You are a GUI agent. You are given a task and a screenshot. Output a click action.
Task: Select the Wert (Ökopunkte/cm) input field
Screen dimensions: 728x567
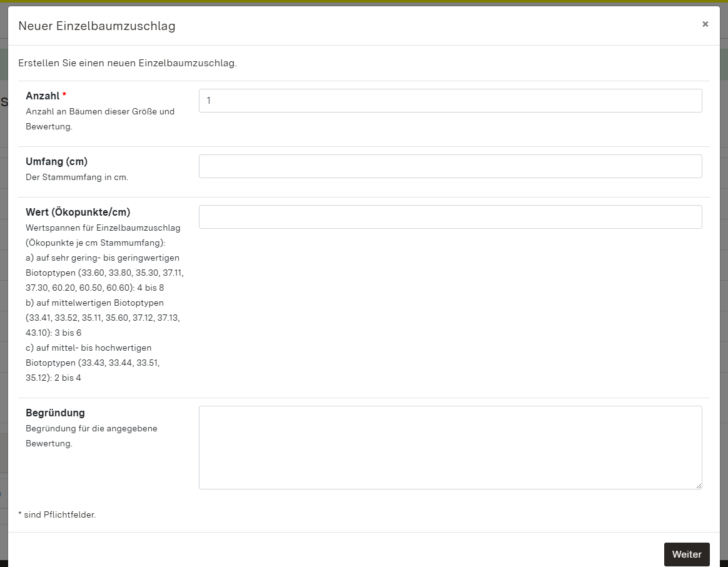[x=450, y=217]
